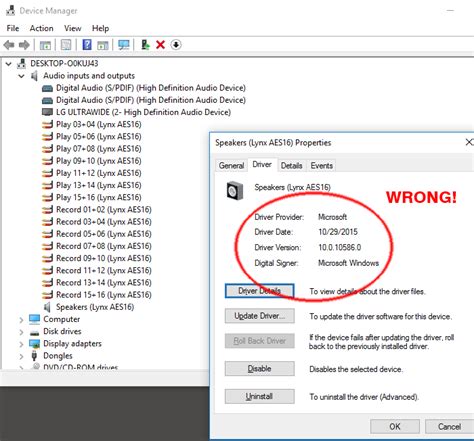Switch to the Driver tab
The height and width of the screenshot is (441, 474).
click(x=262, y=165)
